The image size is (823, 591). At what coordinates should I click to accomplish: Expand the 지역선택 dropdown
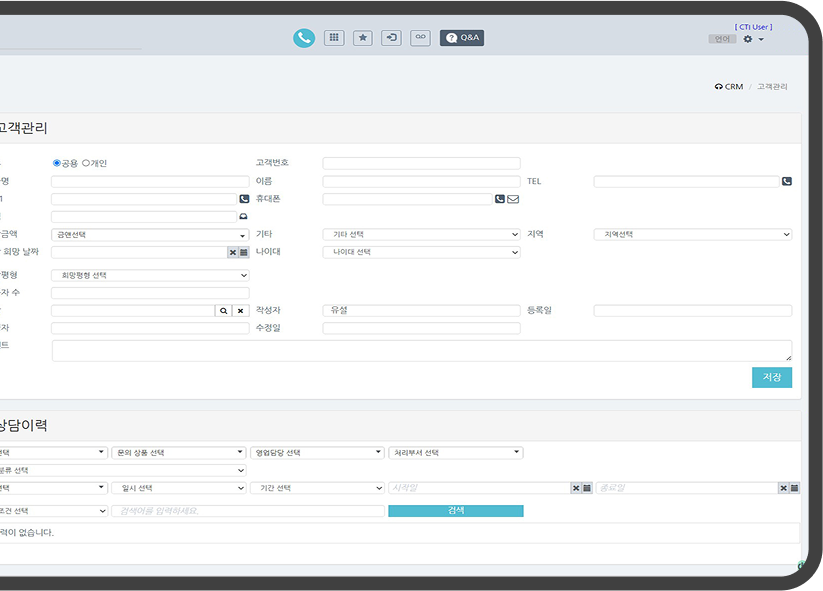click(x=692, y=235)
